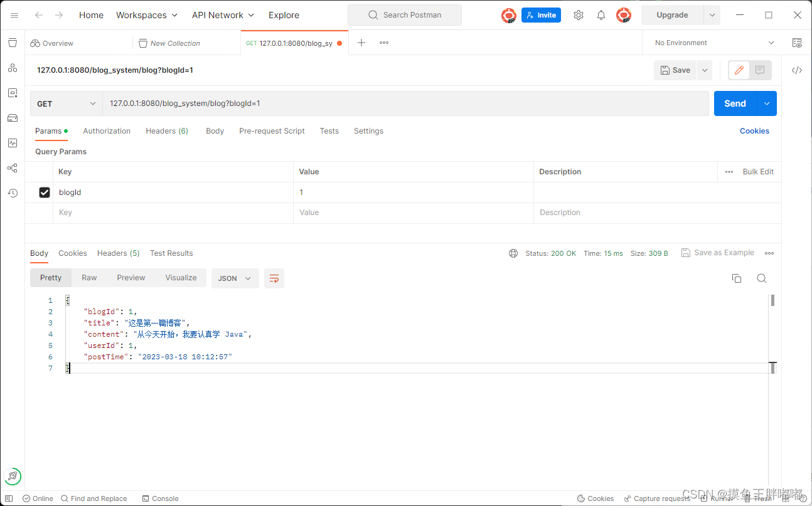This screenshot has width=812, height=506.
Task: Expand the Workspaces dropdown
Action: pyautogui.click(x=147, y=15)
